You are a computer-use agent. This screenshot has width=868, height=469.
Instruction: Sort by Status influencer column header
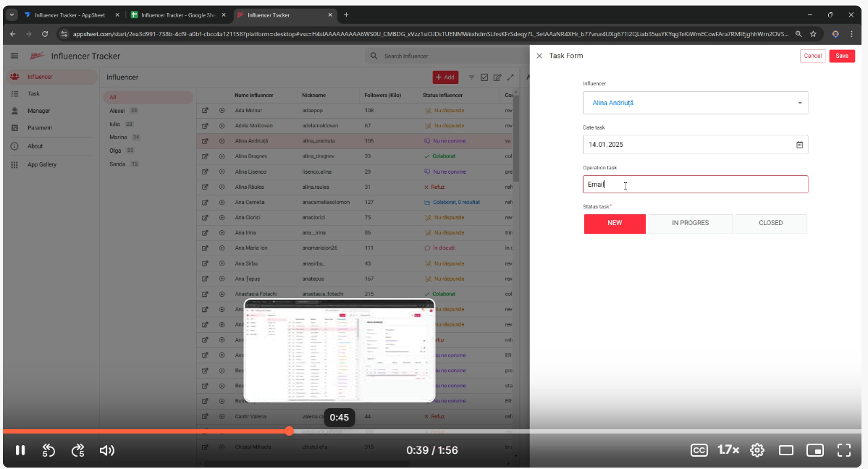pyautogui.click(x=442, y=96)
